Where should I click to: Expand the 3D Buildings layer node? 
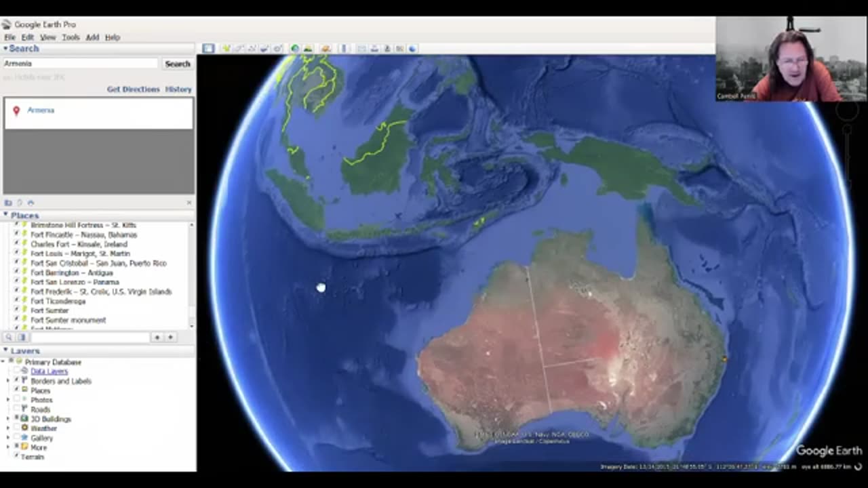[7, 419]
